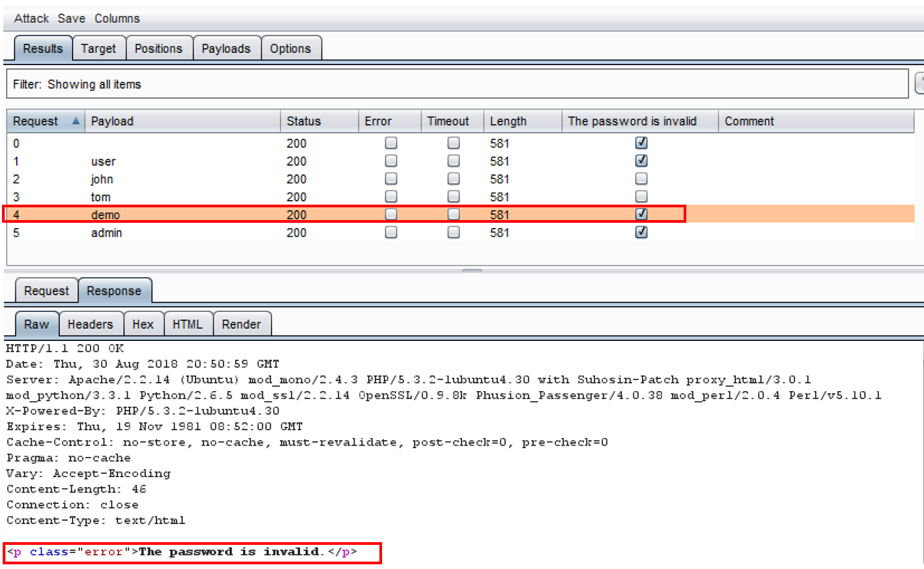This screenshot has height=569, width=924.
Task: Switch to the Results tab
Action: [43, 48]
